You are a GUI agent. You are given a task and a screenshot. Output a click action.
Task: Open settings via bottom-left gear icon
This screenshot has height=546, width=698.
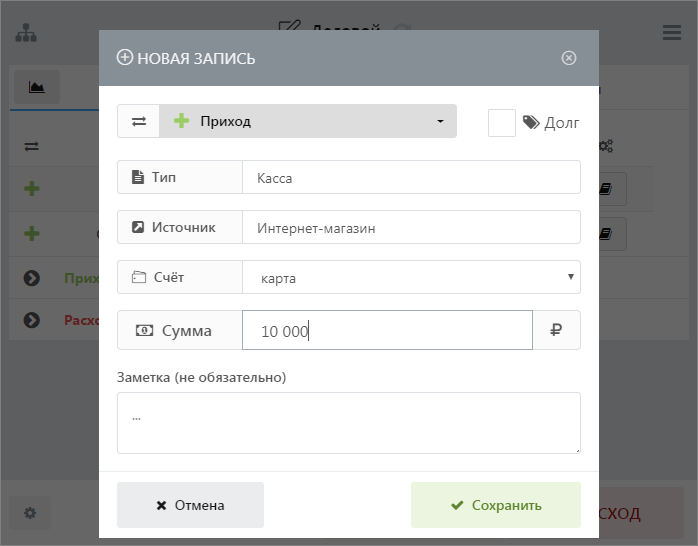point(30,513)
